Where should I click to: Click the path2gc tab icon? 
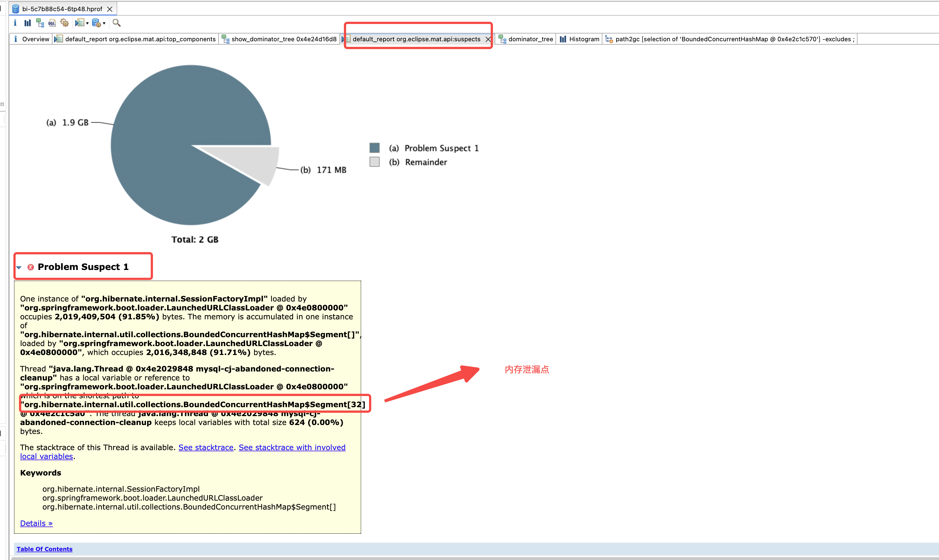coord(609,39)
